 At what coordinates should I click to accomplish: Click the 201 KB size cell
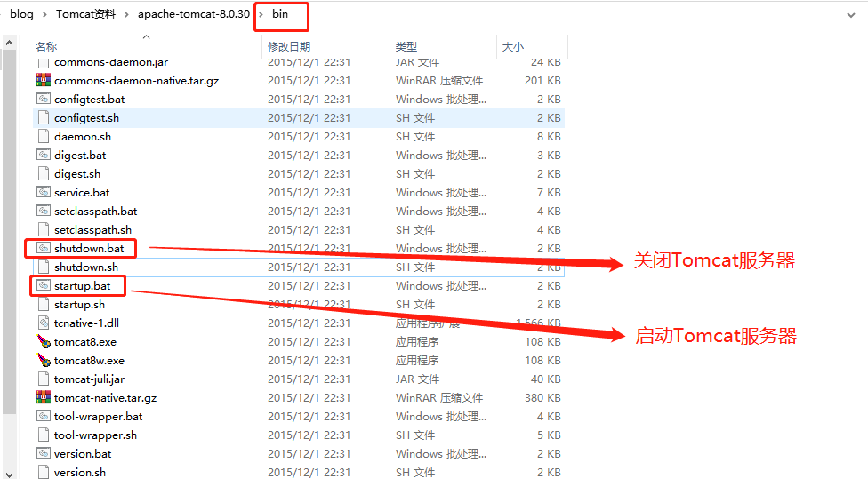(x=542, y=80)
